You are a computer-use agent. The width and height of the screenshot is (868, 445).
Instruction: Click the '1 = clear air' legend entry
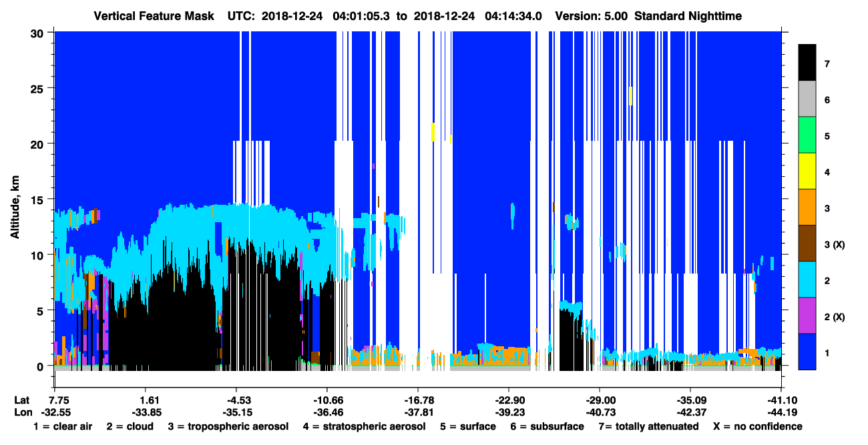(63, 426)
